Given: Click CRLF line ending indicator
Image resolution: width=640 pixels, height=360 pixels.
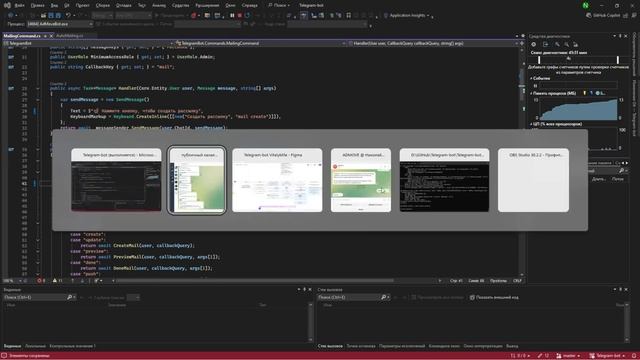Looking at the screenshot, I should [517, 281].
